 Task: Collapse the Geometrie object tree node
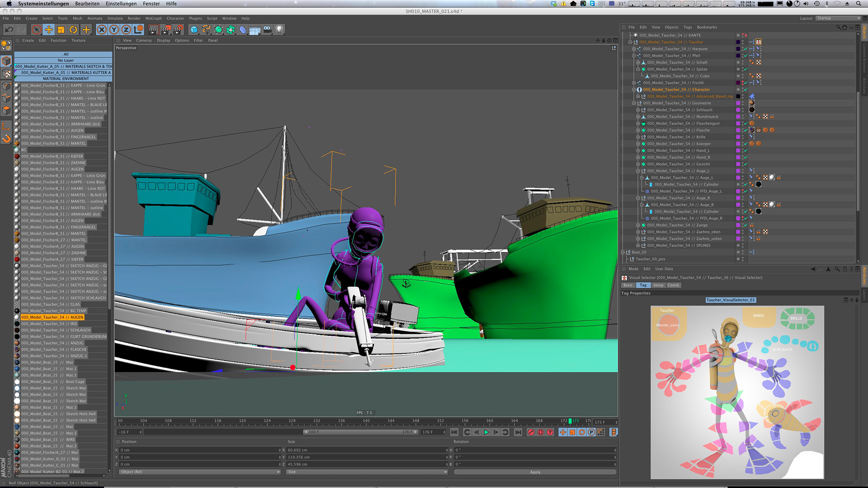[634, 103]
